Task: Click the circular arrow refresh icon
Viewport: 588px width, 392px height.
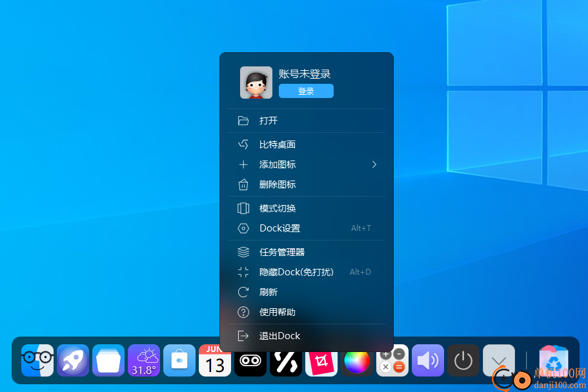Action: pos(243,292)
